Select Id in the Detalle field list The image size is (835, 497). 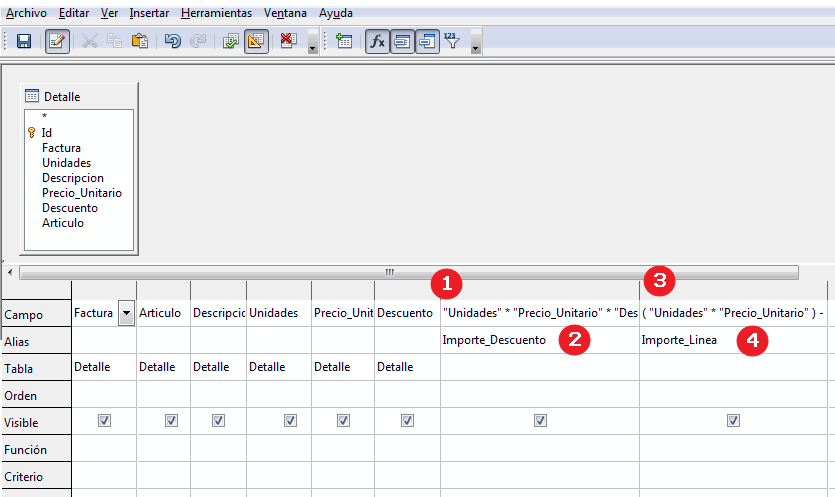[47, 133]
